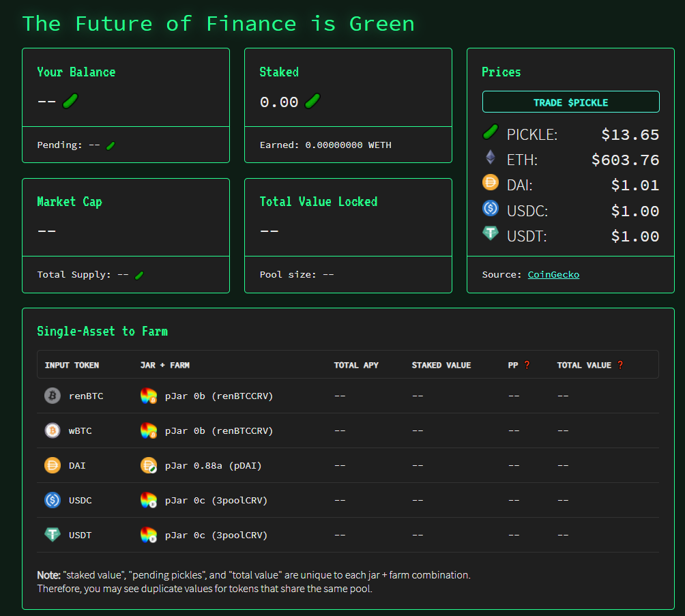Click the 'Pool size: --' text
Viewport: 685px width, 616px height.
pyautogui.click(x=297, y=274)
